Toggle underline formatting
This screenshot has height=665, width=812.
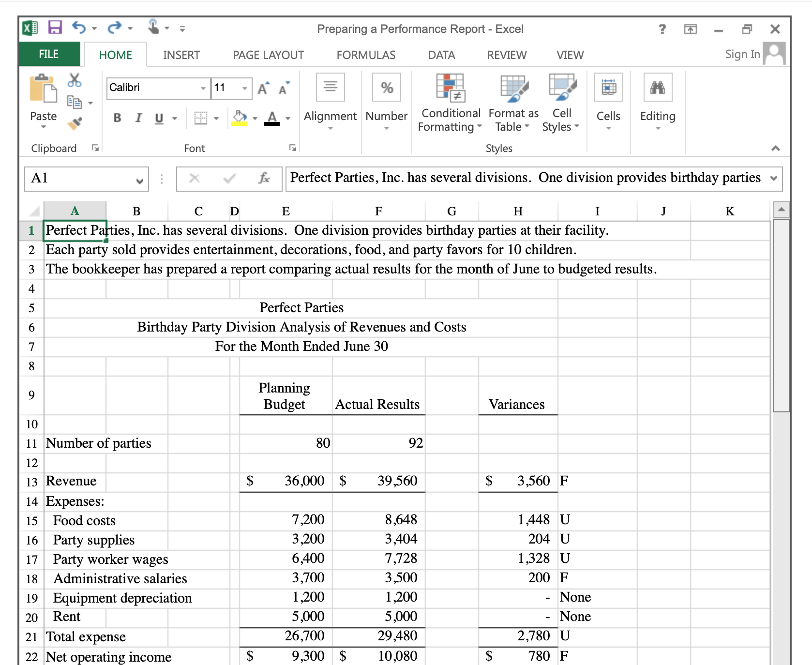pyautogui.click(x=159, y=118)
